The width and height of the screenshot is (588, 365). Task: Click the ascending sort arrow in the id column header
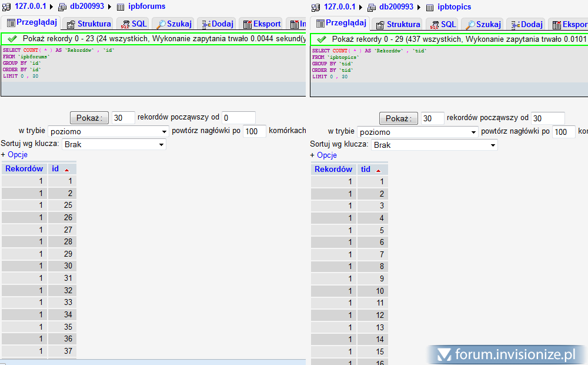[x=66, y=170]
